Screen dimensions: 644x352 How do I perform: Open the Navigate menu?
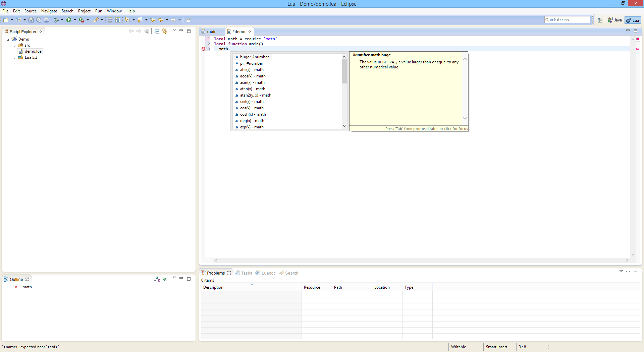[x=49, y=11]
